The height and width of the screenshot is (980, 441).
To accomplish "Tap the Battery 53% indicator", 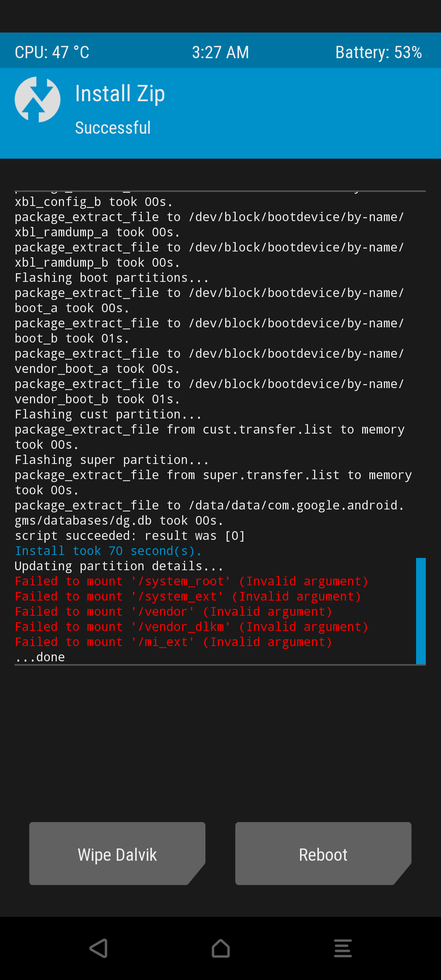I will coord(378,52).
